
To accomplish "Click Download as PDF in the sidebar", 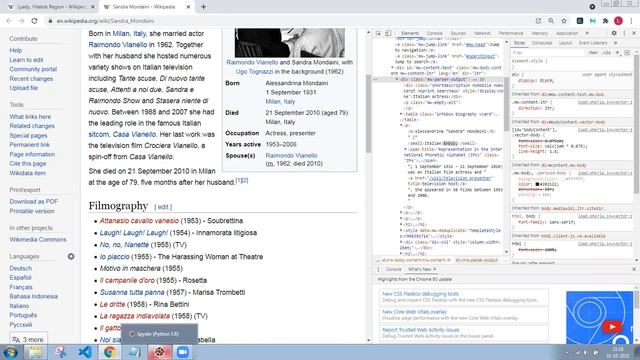I will tap(33, 202).
